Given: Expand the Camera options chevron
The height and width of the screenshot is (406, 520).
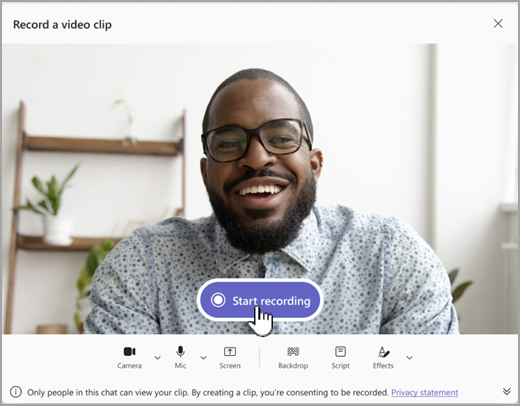Looking at the screenshot, I should coord(157,358).
